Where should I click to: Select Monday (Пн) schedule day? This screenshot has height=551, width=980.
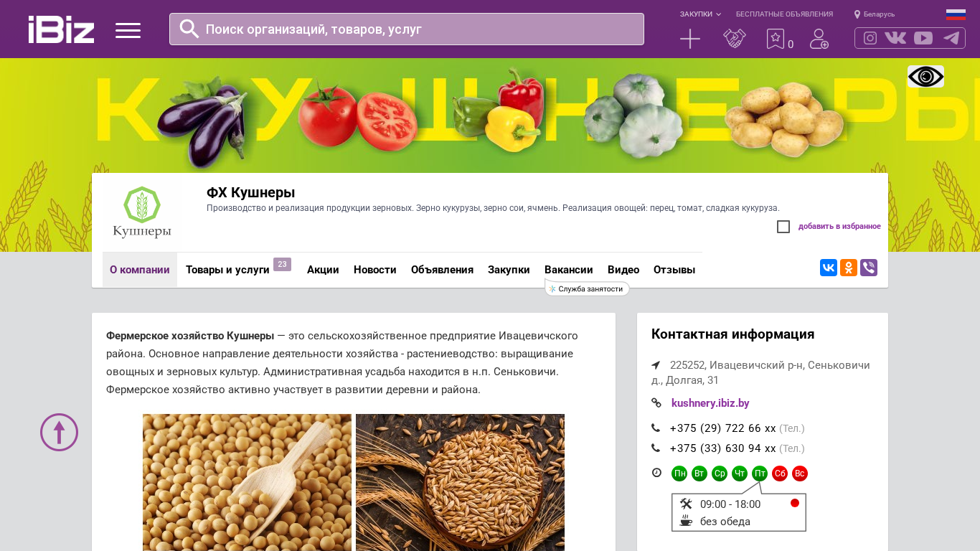click(x=679, y=474)
